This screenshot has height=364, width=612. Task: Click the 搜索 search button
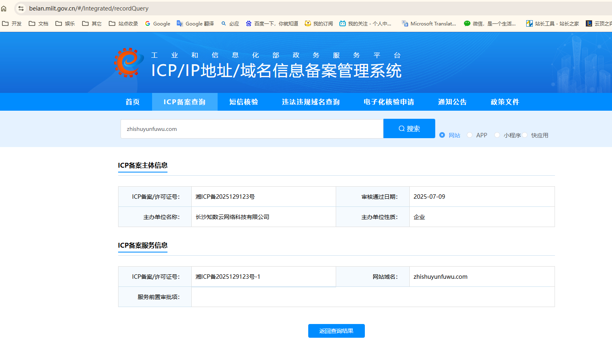[409, 128]
